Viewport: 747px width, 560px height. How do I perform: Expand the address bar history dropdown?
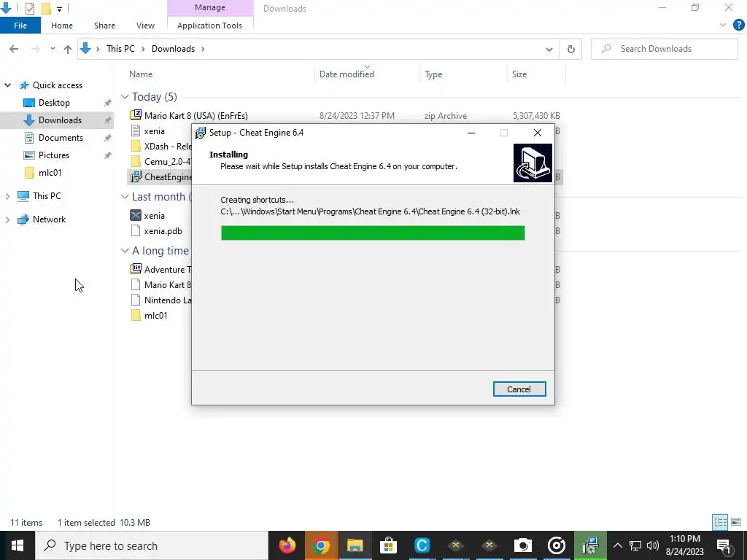click(x=549, y=49)
